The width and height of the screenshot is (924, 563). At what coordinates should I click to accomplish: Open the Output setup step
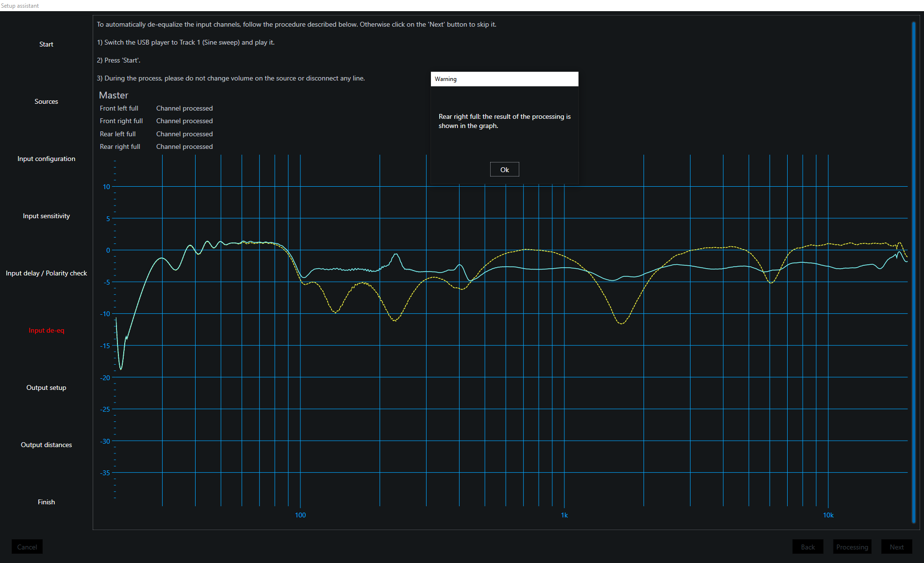(x=46, y=387)
